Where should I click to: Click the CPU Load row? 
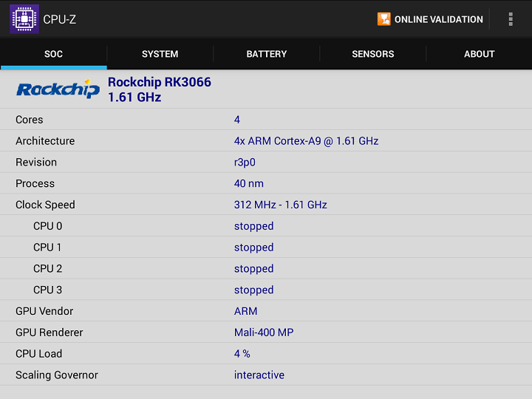[x=266, y=354]
